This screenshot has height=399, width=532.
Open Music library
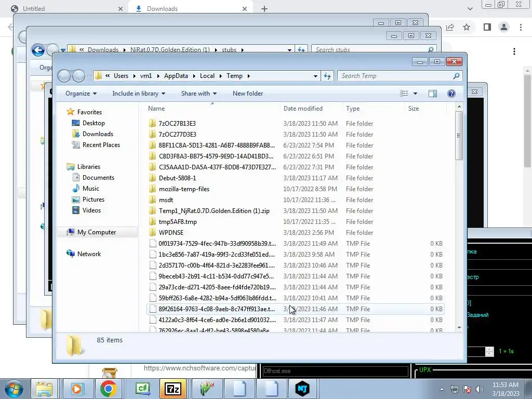coord(90,189)
